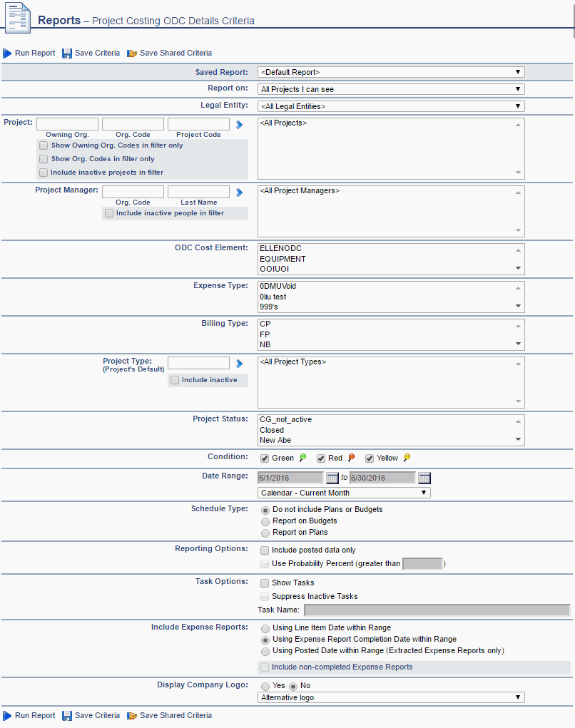Click the Project Type filter arrow icon
The height and width of the screenshot is (728, 575).
click(239, 364)
